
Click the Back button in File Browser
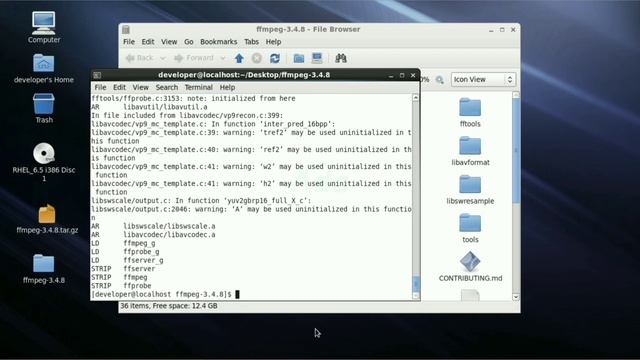coord(139,58)
